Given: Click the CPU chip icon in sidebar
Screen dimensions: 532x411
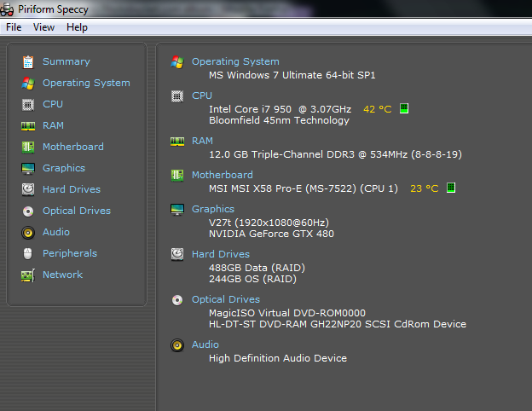Looking at the screenshot, I should (28, 104).
